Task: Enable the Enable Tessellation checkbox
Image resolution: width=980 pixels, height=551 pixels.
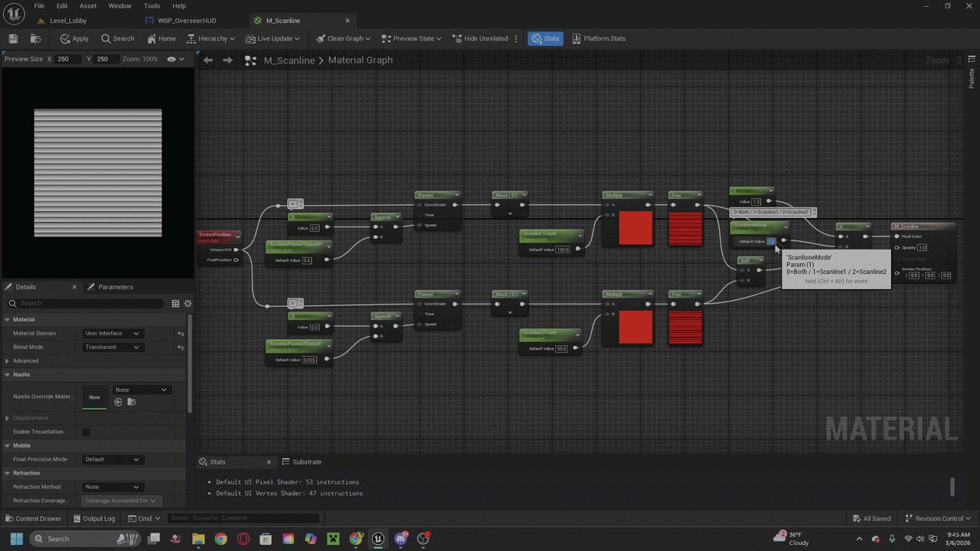Action: [x=86, y=432]
